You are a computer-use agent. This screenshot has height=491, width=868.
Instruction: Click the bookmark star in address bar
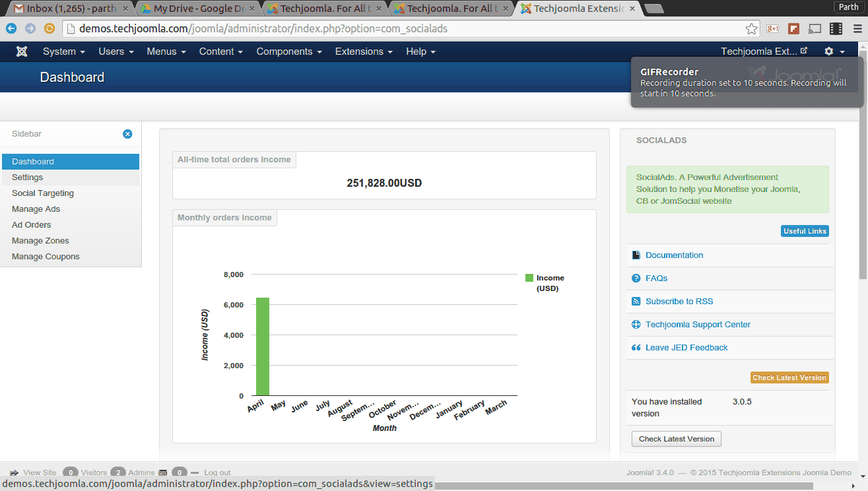pos(751,29)
